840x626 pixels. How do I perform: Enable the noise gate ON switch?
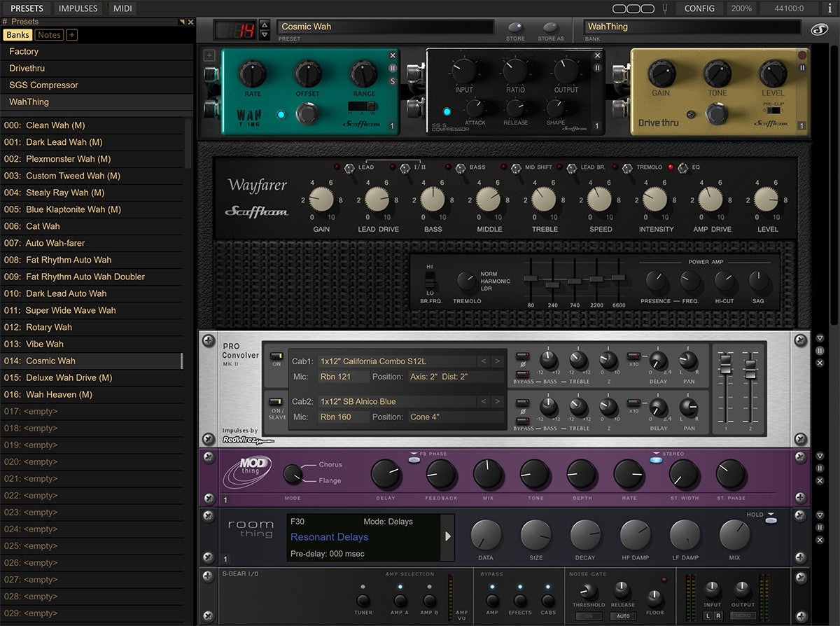click(588, 616)
